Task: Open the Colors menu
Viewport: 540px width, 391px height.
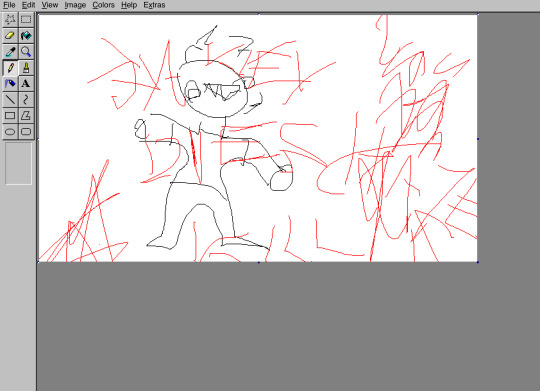Action: [x=103, y=5]
